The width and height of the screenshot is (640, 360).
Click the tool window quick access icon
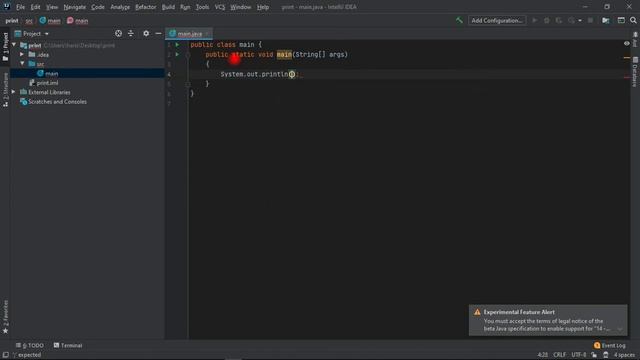(5, 355)
